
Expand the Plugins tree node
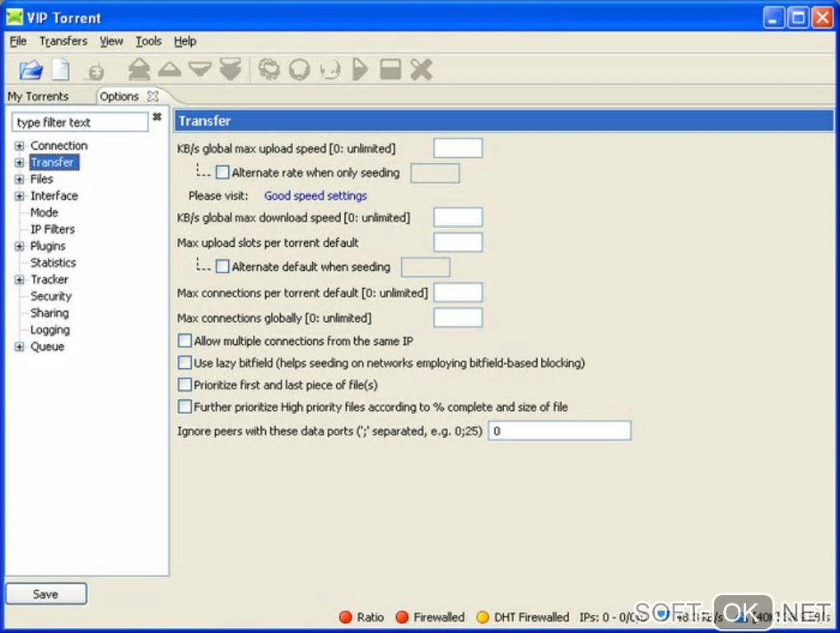pos(19,246)
